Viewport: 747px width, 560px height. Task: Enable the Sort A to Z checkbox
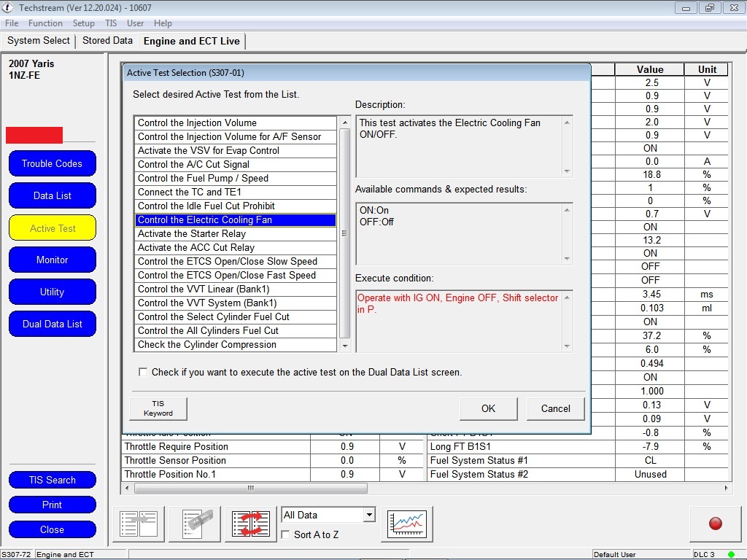click(285, 534)
